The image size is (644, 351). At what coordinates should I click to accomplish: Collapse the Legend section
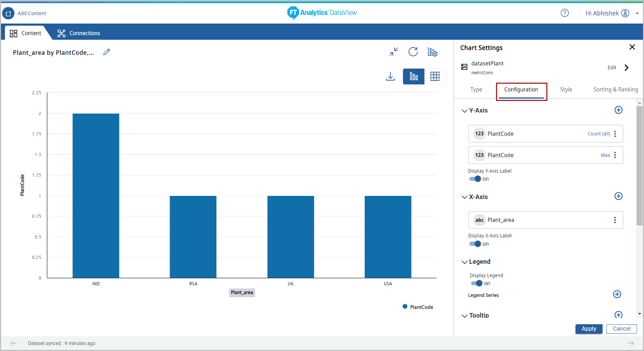click(x=464, y=262)
